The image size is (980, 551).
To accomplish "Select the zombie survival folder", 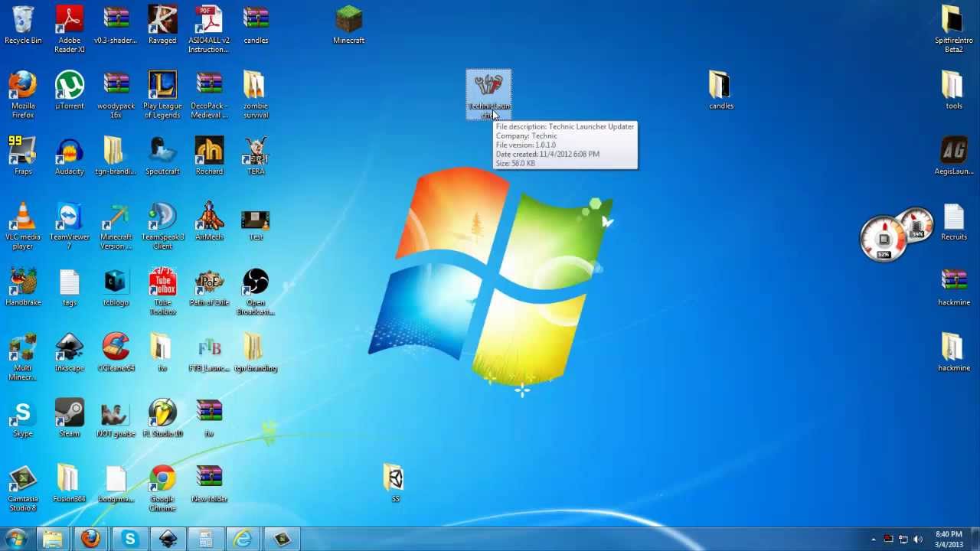I will click(256, 95).
